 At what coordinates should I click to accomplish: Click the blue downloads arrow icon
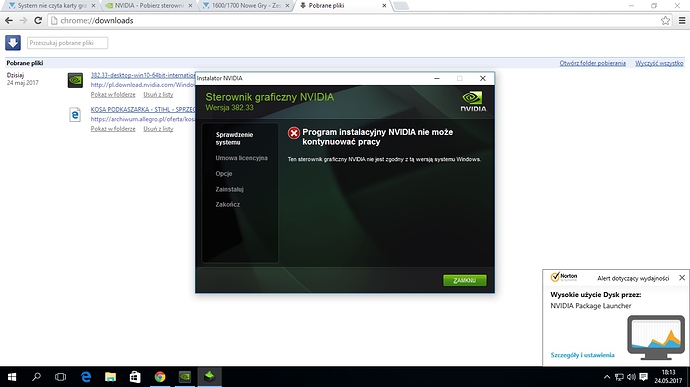(x=13, y=43)
